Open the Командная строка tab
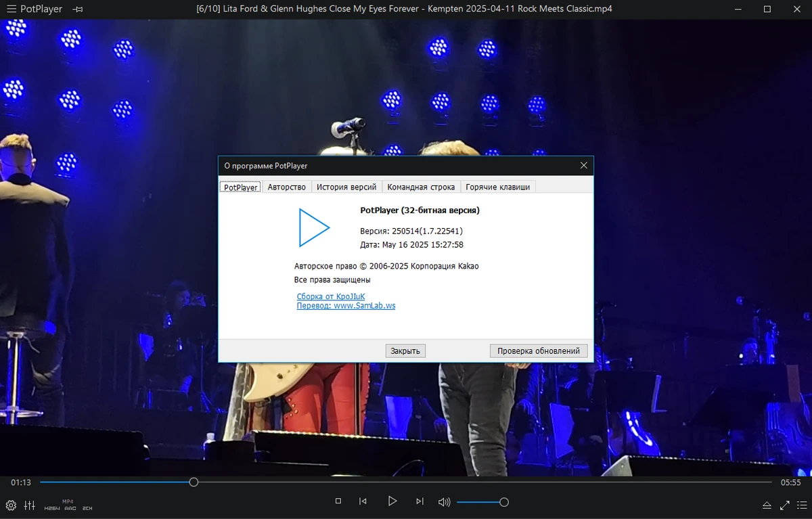 421,187
